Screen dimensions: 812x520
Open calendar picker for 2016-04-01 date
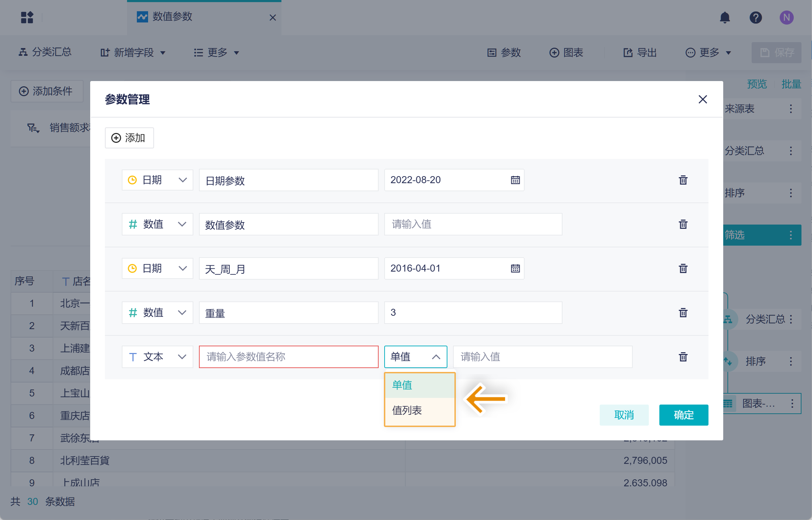point(515,268)
